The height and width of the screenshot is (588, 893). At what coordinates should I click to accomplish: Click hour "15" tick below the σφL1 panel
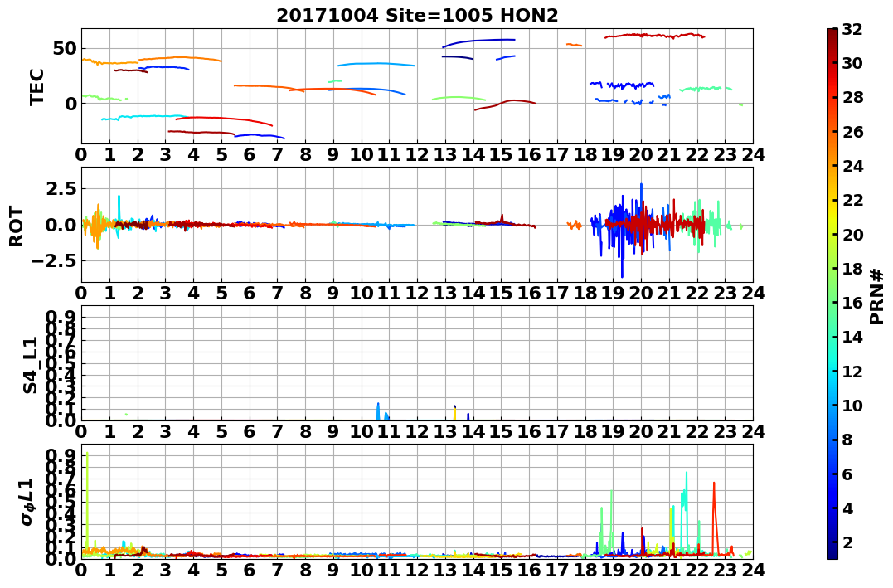pos(501,570)
